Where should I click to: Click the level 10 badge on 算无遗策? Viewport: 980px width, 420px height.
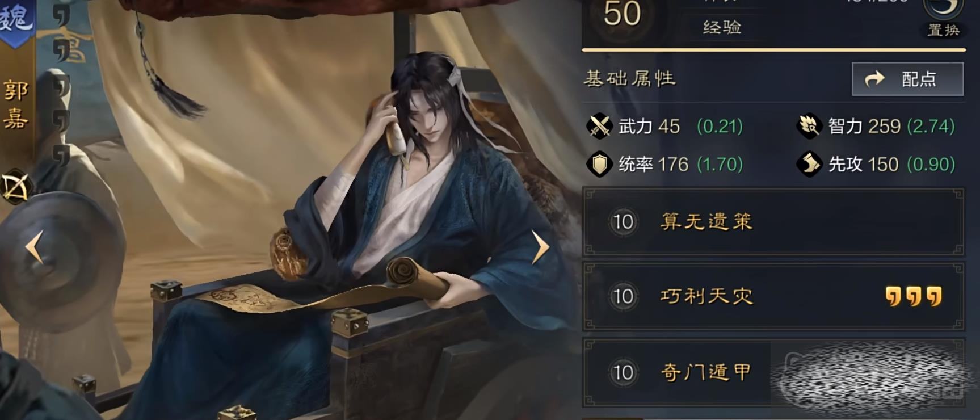623,222
